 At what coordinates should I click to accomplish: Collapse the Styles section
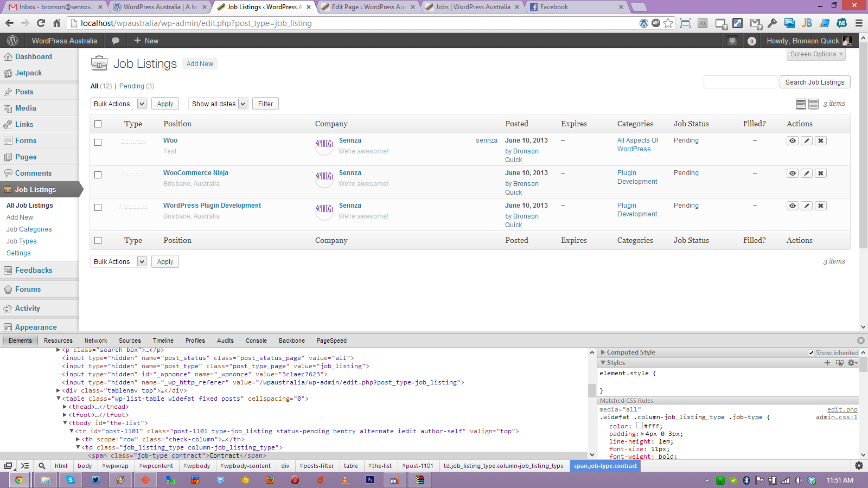click(603, 363)
